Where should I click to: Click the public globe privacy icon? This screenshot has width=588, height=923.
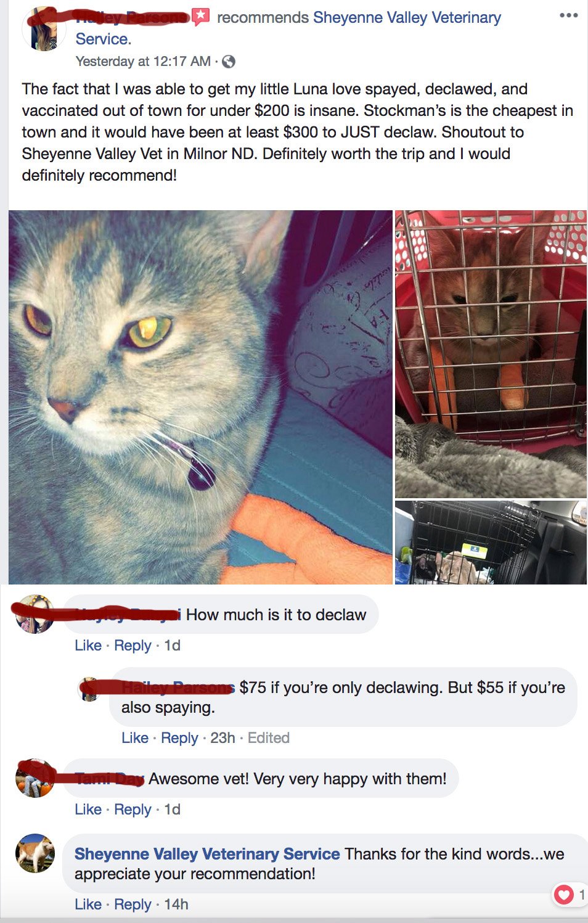tap(228, 62)
